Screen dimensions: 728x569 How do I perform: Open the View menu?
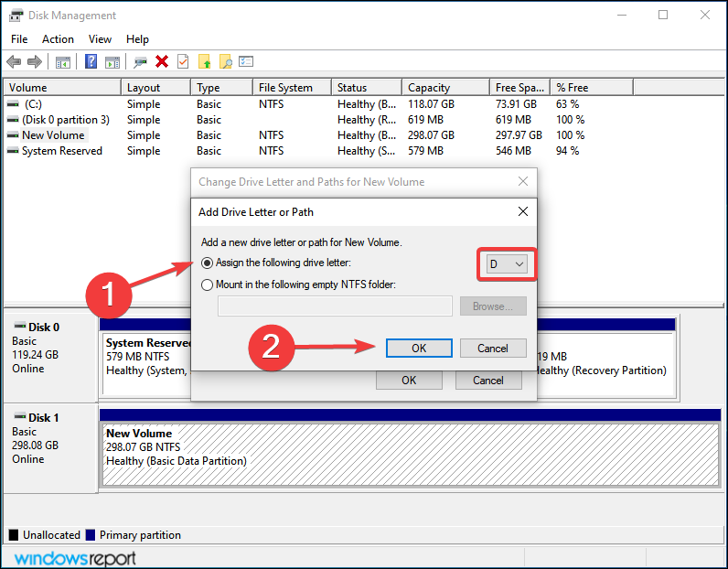tap(100, 39)
